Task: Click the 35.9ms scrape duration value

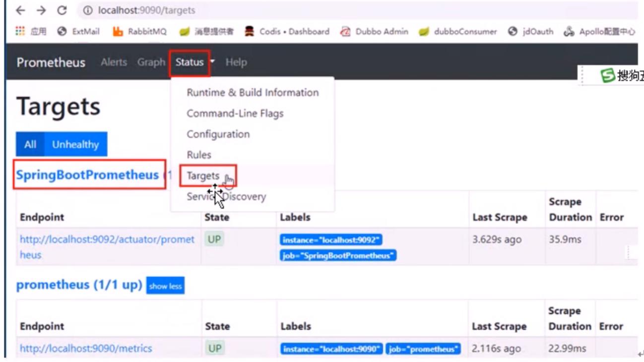Action: (565, 239)
